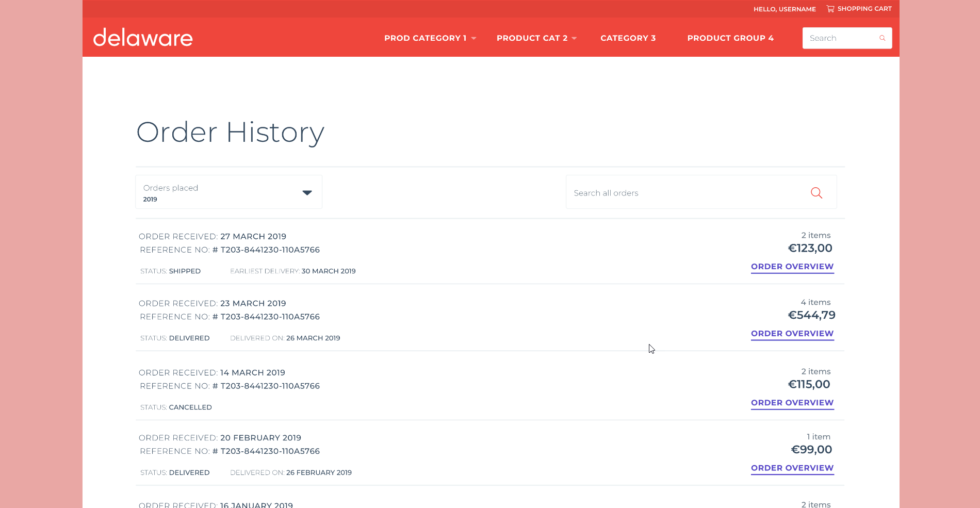Select the 27 March 2019 order reference number

point(270,250)
